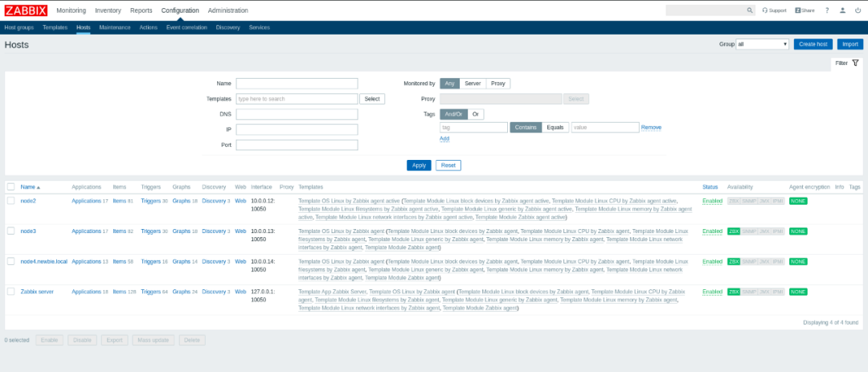This screenshot has width=868, height=372.
Task: Focus the global search box
Action: [706, 10]
